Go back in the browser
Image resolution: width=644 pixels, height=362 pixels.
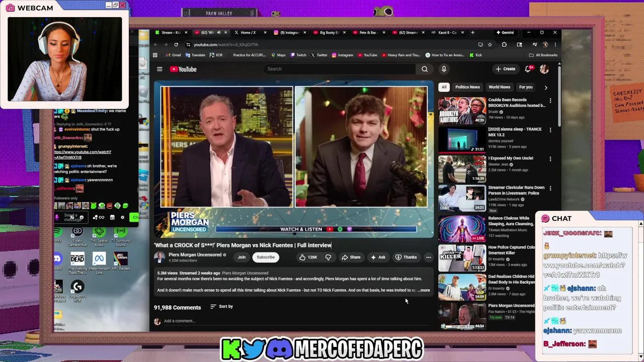tap(155, 44)
